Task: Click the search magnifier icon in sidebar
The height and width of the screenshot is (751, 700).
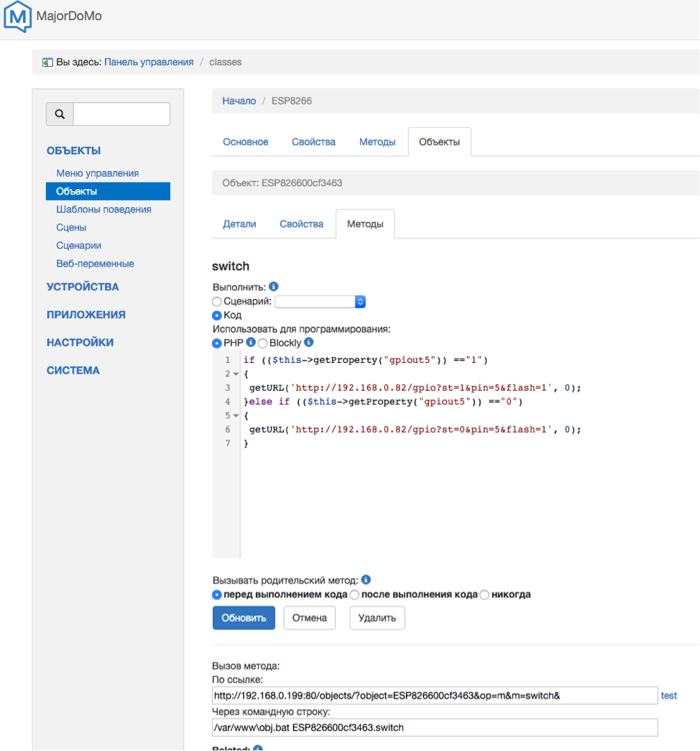Action: click(60, 114)
